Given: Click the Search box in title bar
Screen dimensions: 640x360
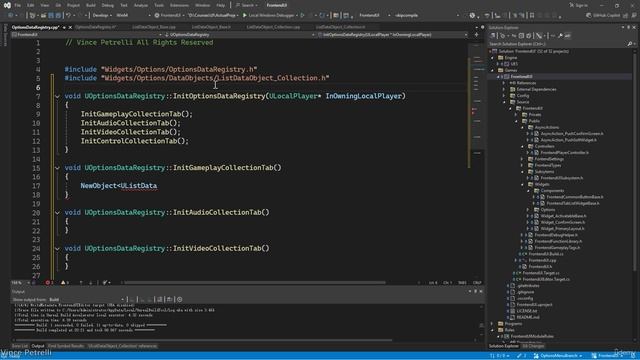Looking at the screenshot, I should click(247, 5).
